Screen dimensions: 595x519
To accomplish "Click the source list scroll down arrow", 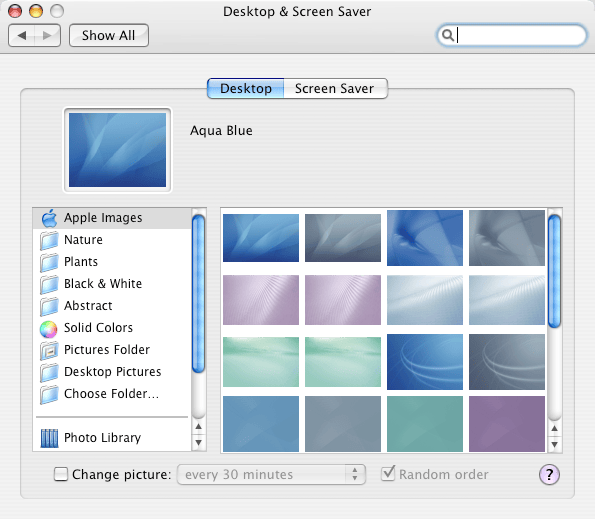I will [198, 442].
